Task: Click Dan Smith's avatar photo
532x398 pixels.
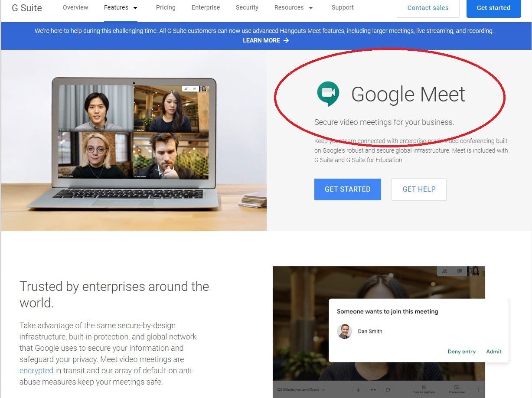Action: click(344, 331)
